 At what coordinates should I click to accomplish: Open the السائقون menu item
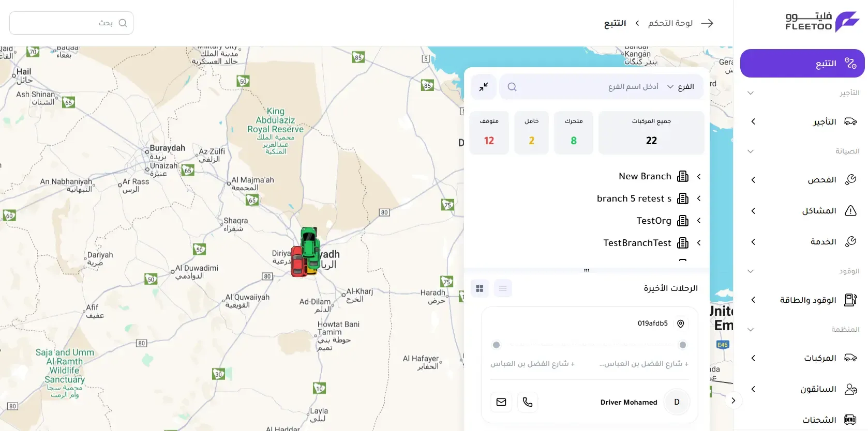[x=802, y=389]
